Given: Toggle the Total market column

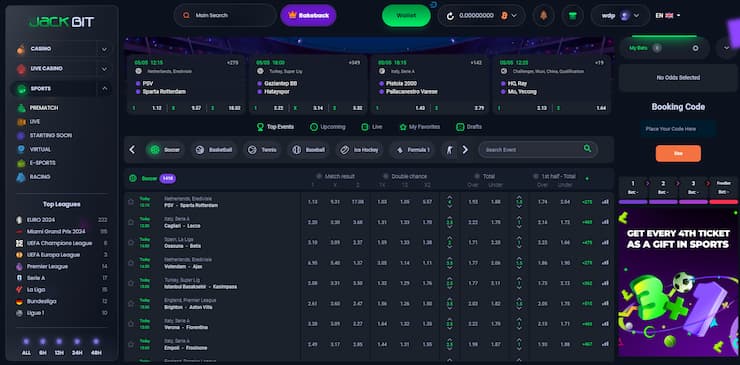Looking at the screenshot, I should [x=484, y=176].
